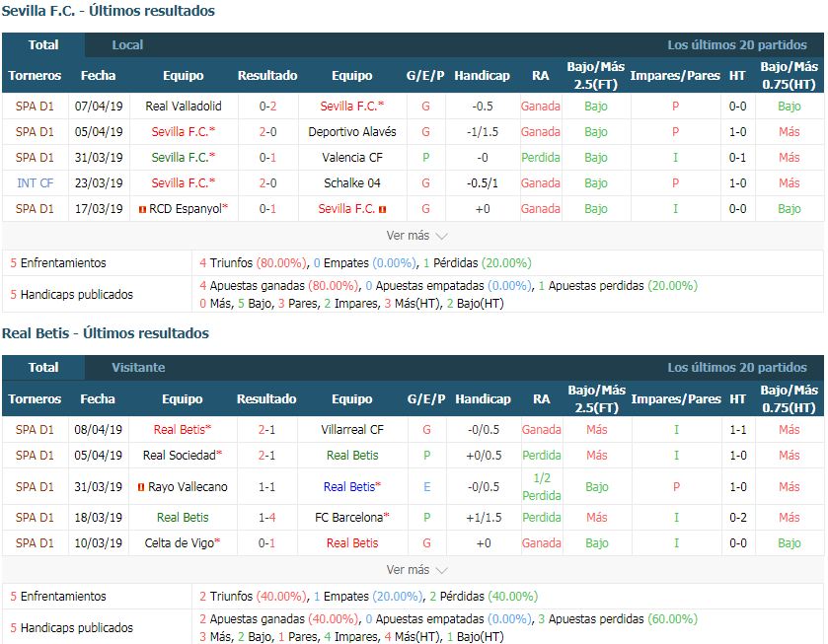Click the date 08/04/19
The height and width of the screenshot is (644, 828).
click(99, 430)
